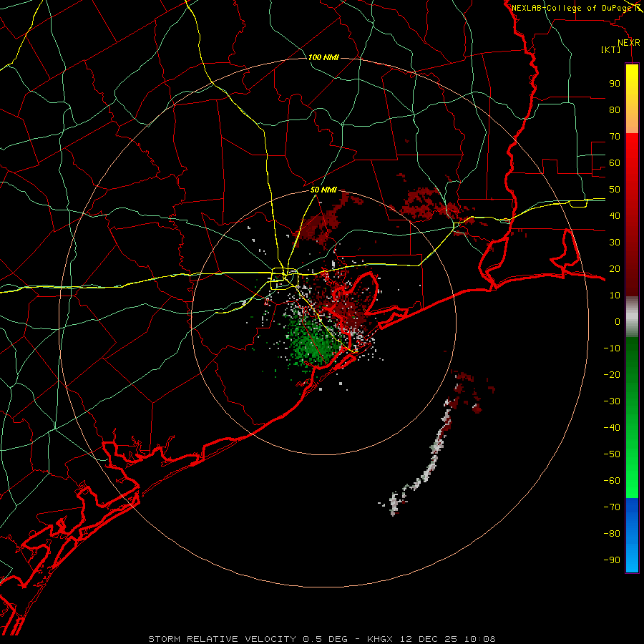Viewport: 644px width, 644px height.
Task: Click the 80 value on the velocity scale
Action: [x=615, y=110]
